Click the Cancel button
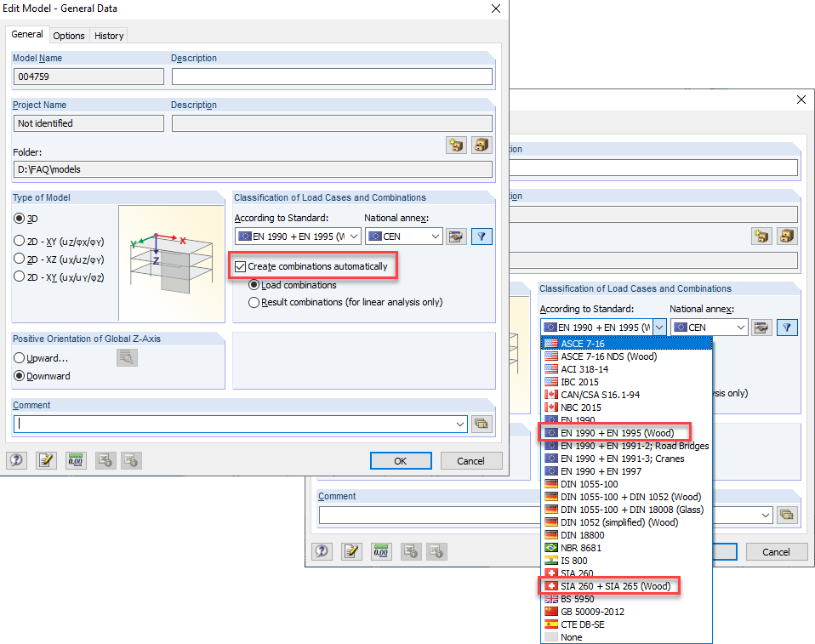The width and height of the screenshot is (815, 644). coord(471,460)
